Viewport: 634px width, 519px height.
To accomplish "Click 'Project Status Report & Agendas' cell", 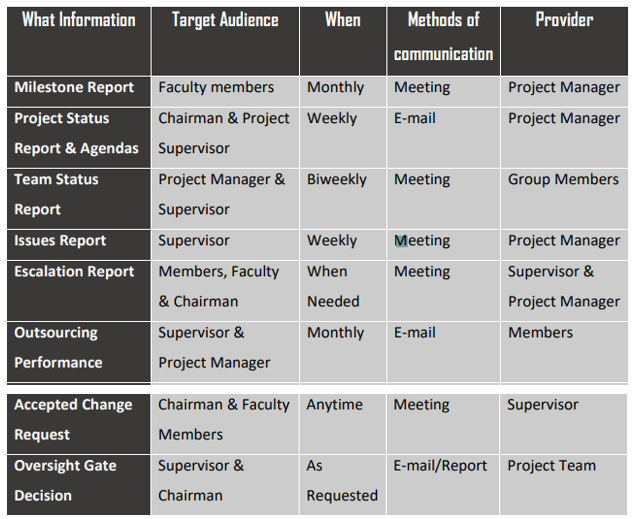I will pyautogui.click(x=79, y=138).
